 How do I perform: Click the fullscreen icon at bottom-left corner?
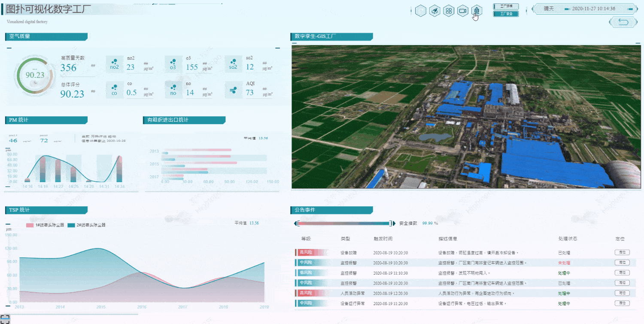5,319
